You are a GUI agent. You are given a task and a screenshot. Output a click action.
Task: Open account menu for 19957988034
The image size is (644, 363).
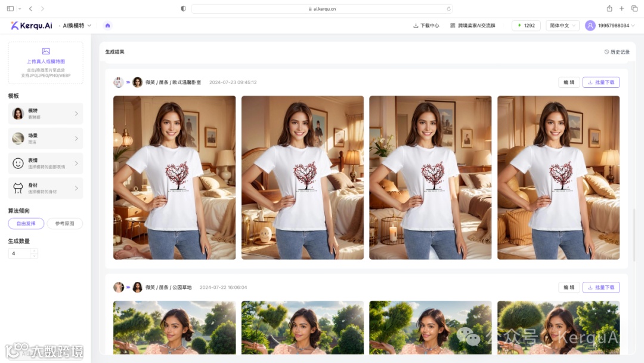tap(616, 26)
